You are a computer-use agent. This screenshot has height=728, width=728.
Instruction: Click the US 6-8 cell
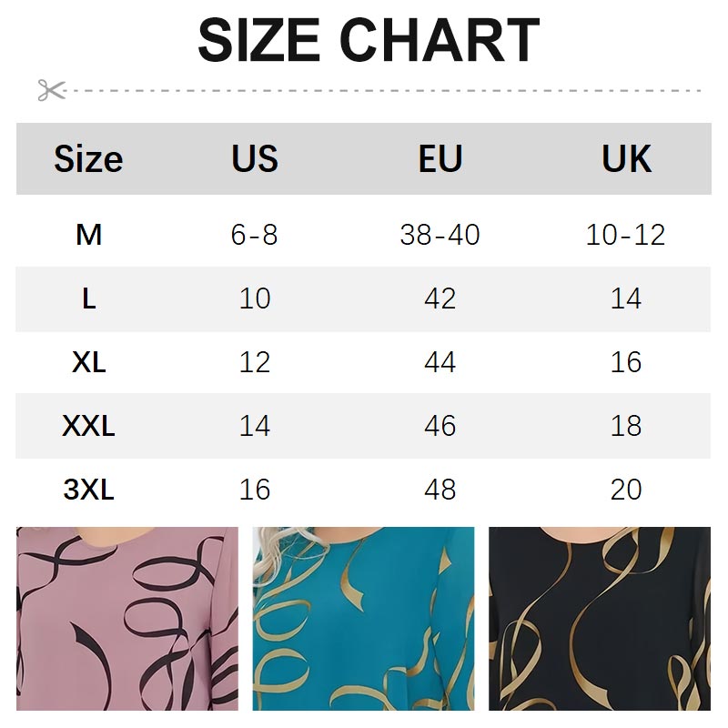coord(254,235)
